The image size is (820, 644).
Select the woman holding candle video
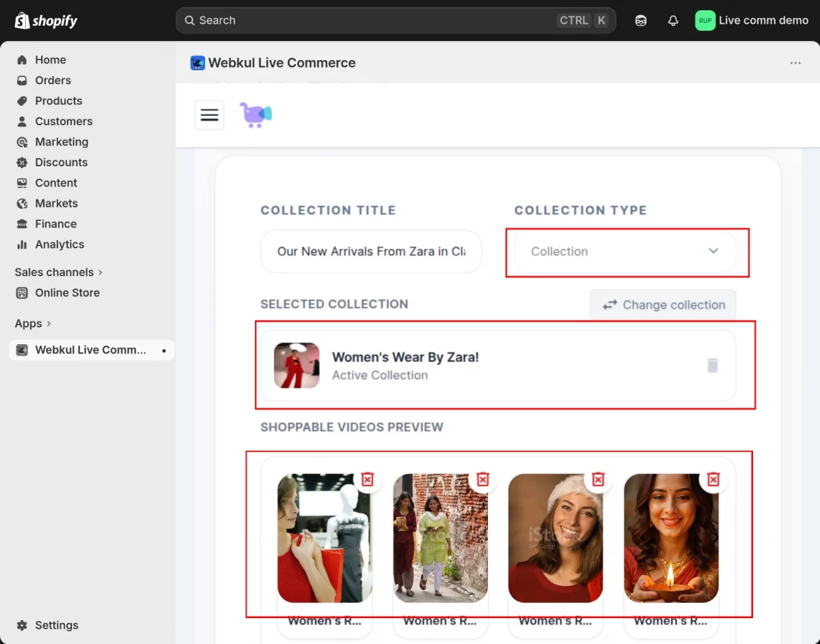[671, 538]
